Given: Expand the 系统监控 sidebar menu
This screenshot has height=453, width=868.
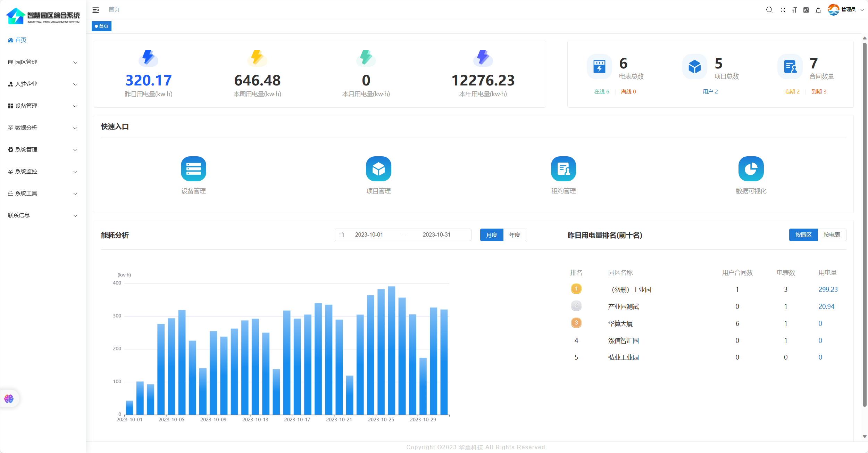Looking at the screenshot, I should [43, 172].
